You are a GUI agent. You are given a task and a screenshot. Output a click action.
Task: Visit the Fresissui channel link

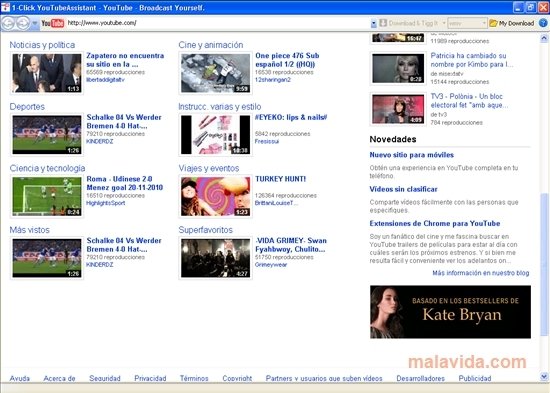267,141
